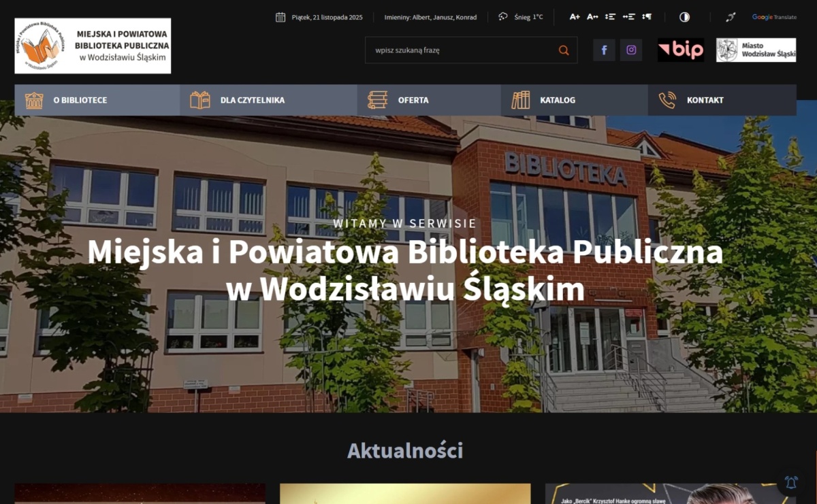Open the KATALOG menu item
817x504 pixels.
pos(558,100)
